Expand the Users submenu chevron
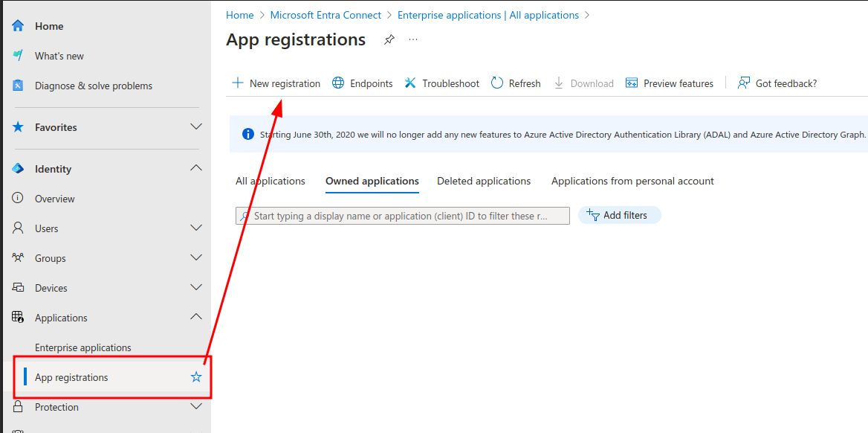 pyautogui.click(x=196, y=228)
